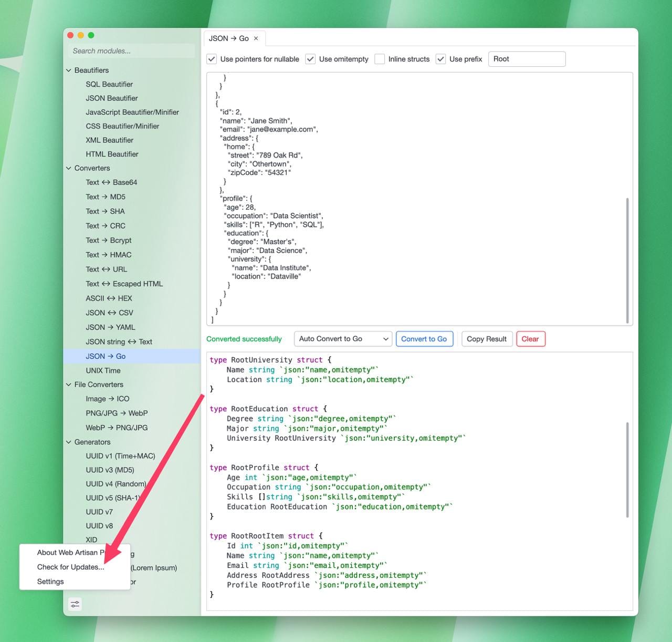Viewport: 672px width, 642px height.
Task: Toggle Use pointers for nullable checkbox
Action: (x=212, y=59)
